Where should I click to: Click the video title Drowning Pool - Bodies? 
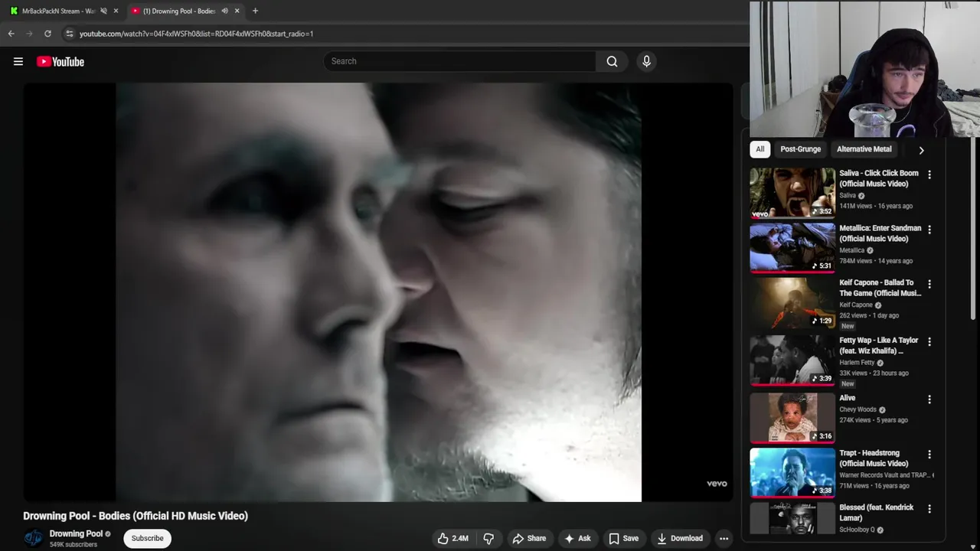(136, 516)
